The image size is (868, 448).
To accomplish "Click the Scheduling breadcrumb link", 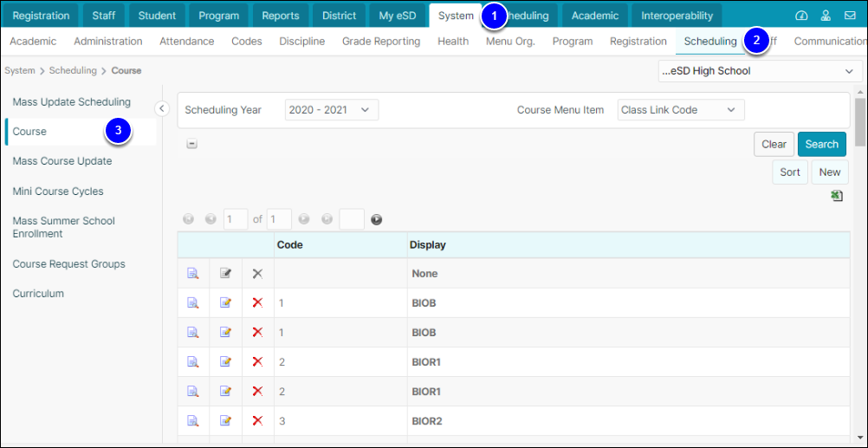I will (73, 70).
